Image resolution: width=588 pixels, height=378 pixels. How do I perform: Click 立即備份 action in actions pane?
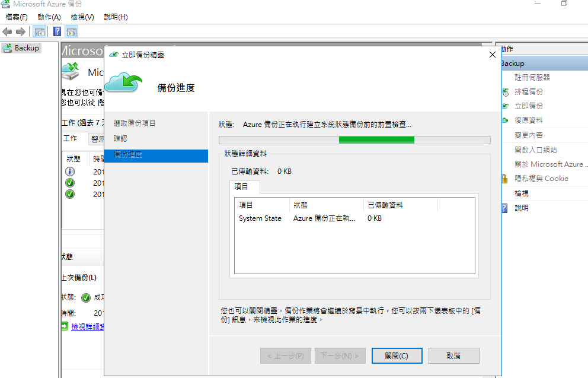(x=529, y=106)
